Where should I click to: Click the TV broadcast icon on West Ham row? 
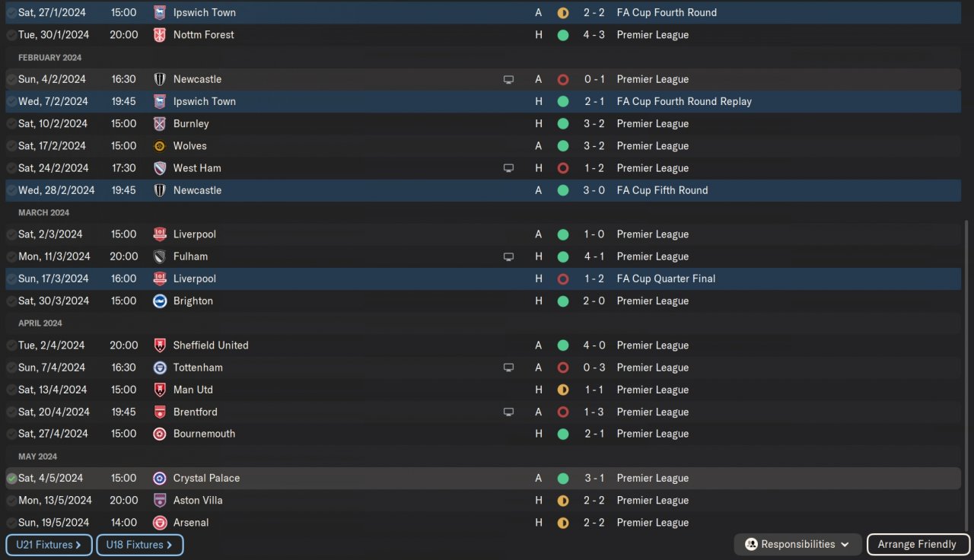pos(508,168)
